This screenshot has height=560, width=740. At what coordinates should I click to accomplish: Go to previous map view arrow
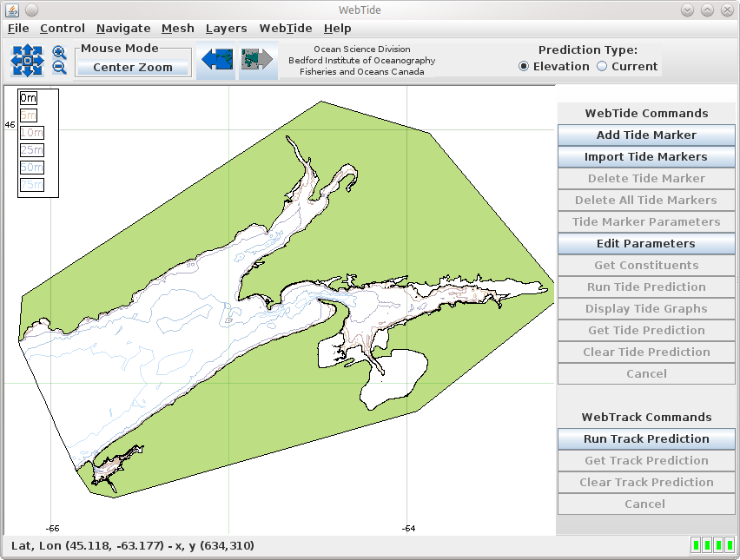[215, 60]
